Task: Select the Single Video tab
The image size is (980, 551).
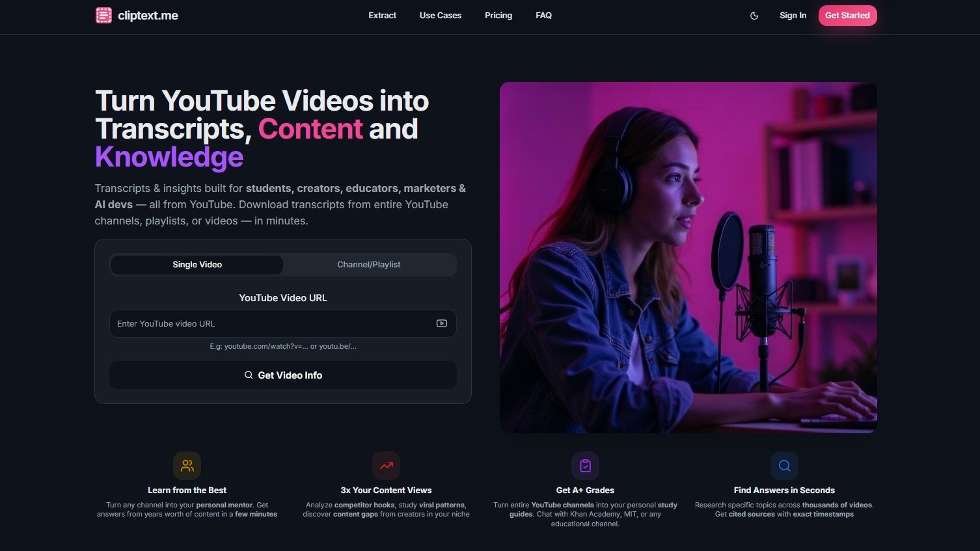Action: click(197, 264)
